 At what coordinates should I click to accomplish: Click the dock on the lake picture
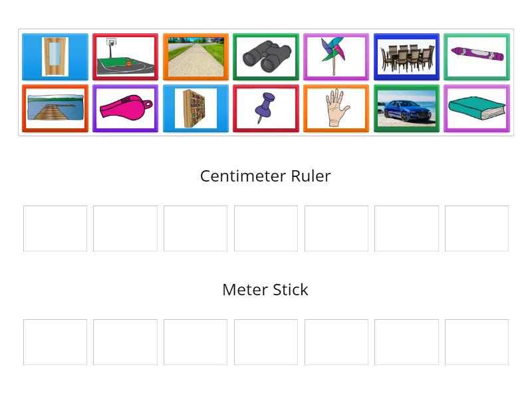click(55, 108)
